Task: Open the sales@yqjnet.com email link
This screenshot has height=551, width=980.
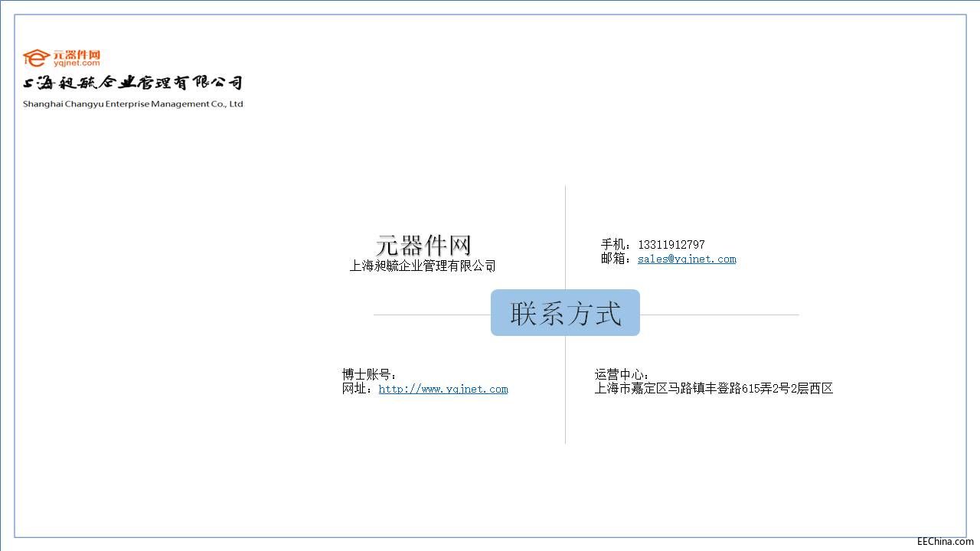Action: tap(687, 259)
